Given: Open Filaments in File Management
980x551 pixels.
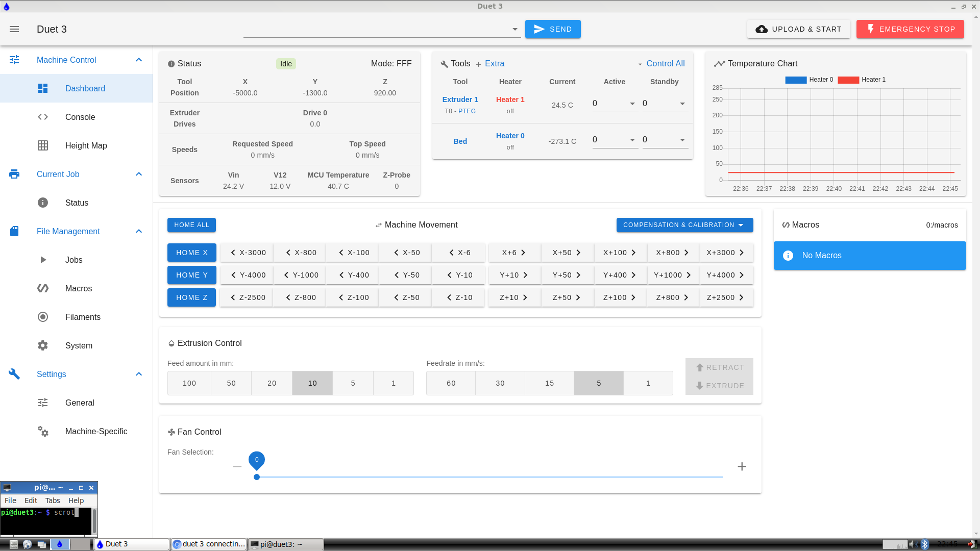Looking at the screenshot, I should pyautogui.click(x=77, y=317).
